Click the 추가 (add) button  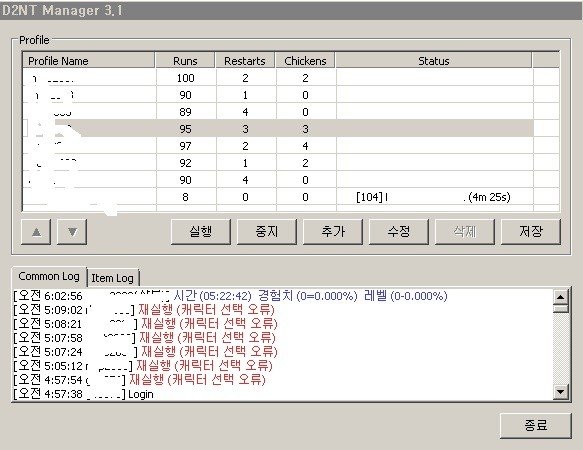333,232
